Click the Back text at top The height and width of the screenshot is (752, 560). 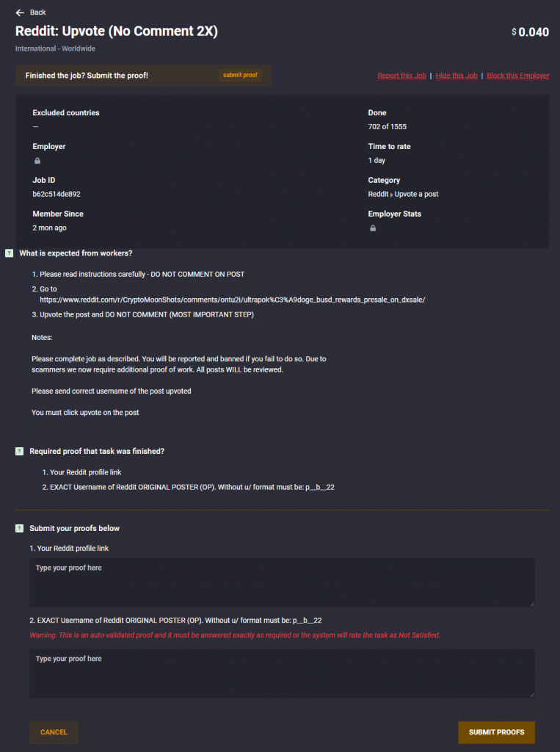click(38, 12)
